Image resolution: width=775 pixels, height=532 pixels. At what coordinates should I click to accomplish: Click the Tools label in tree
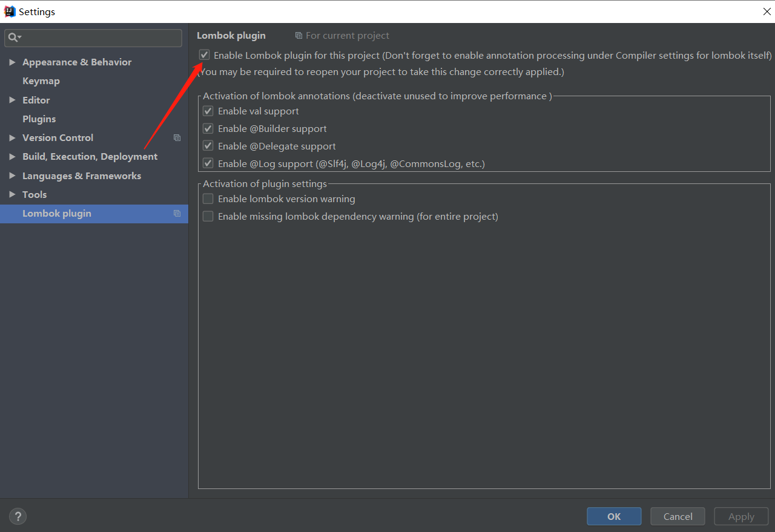35,195
